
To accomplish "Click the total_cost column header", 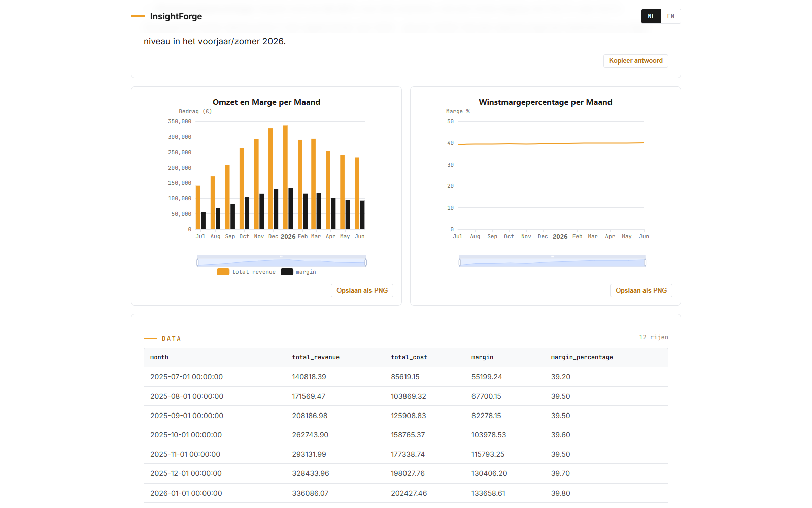I will coord(409,358).
